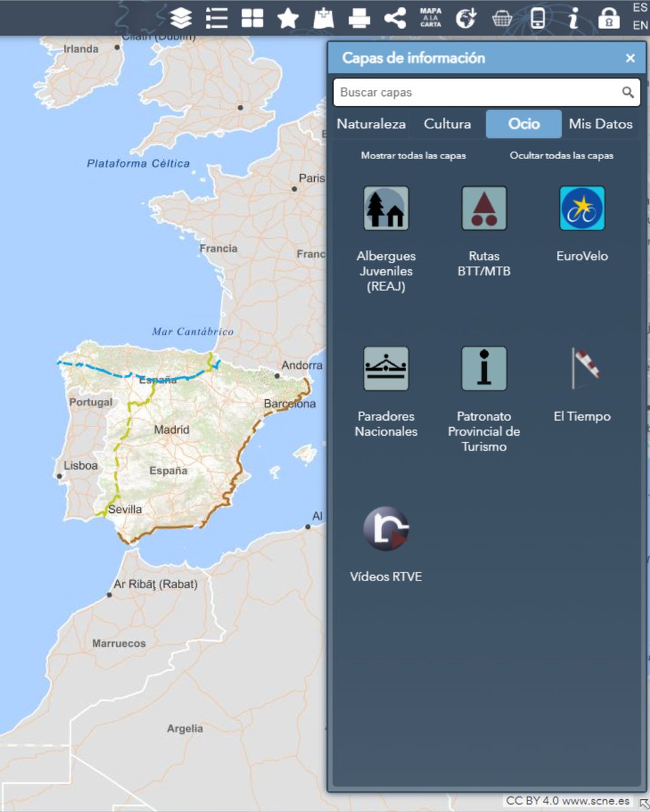The image size is (650, 812).
Task: Switch to the Naturaleza tab
Action: pyautogui.click(x=371, y=124)
